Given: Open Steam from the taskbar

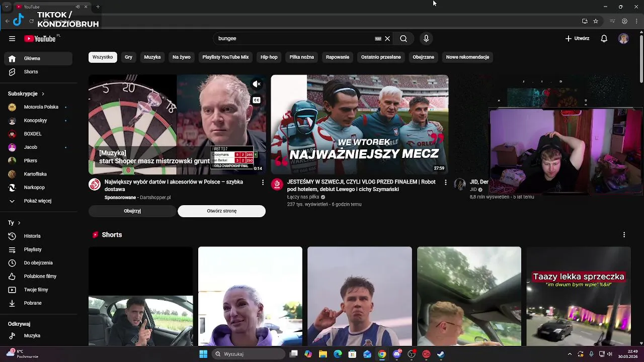Looking at the screenshot, I should click(x=441, y=354).
